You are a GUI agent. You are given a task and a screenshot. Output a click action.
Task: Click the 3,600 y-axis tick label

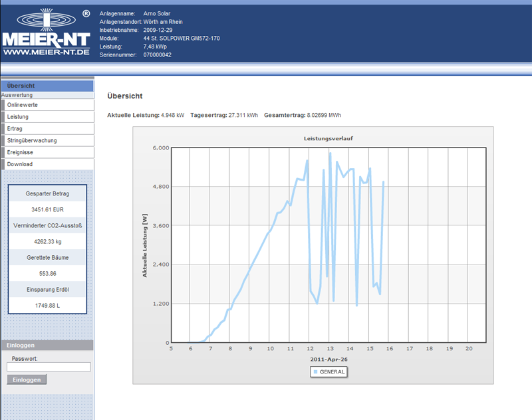(x=161, y=226)
